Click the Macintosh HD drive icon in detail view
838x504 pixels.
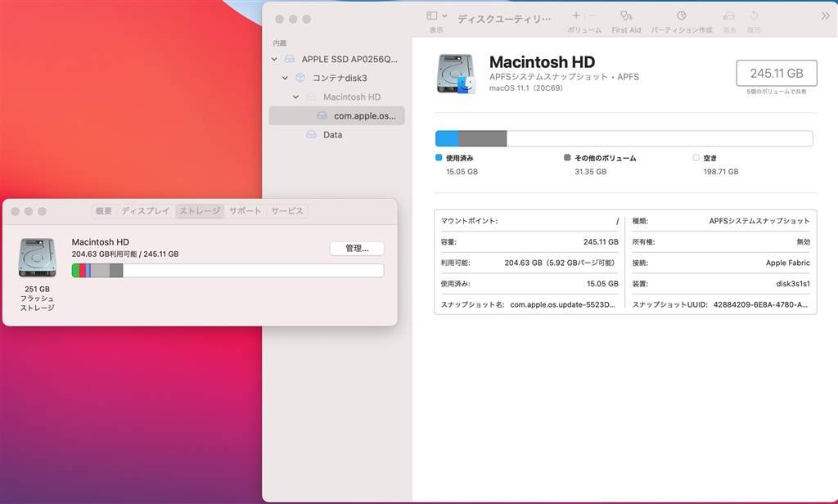point(455,73)
